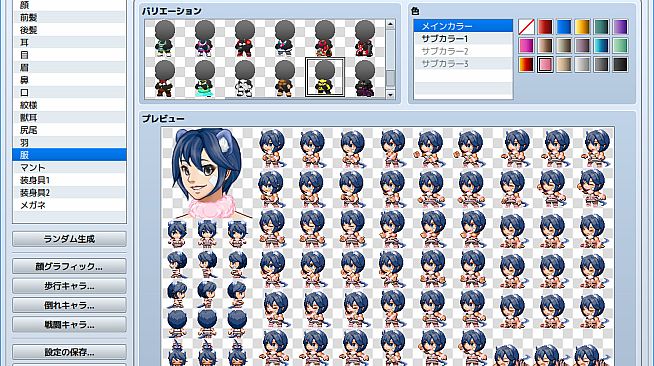Select 顔 in the parts list
Viewport: 654px width, 366px height.
(x=69, y=5)
